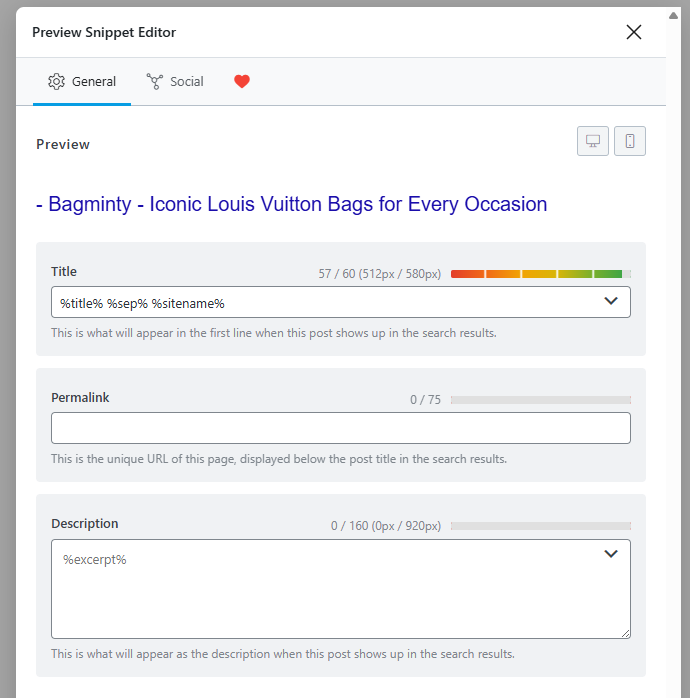Viewport: 690px width, 698px height.
Task: Focus the empty Permalink input field
Action: click(x=340, y=428)
